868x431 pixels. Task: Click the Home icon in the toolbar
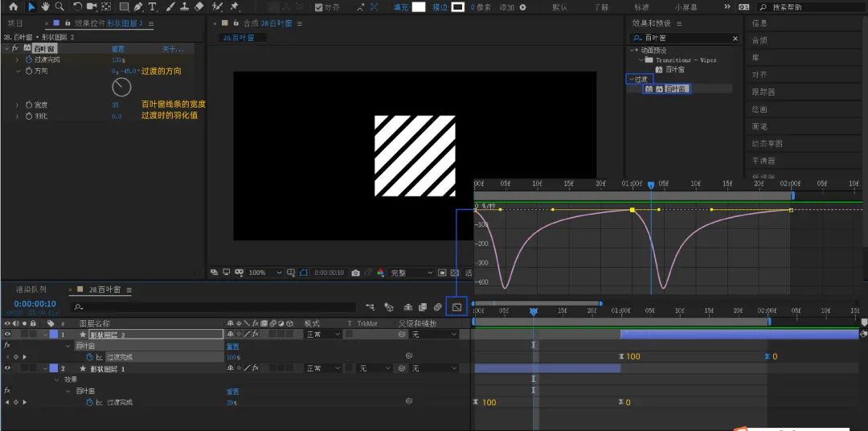pyautogui.click(x=14, y=7)
